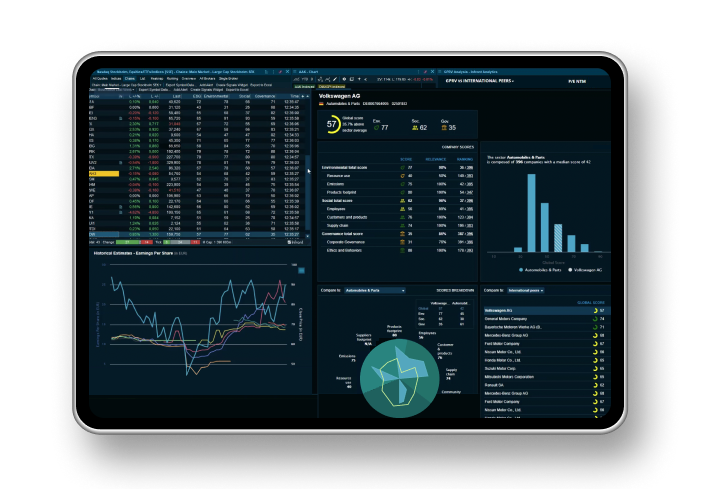Sort by the Last column header
Image resolution: width=704 pixels, height=489 pixels.
coord(177,96)
